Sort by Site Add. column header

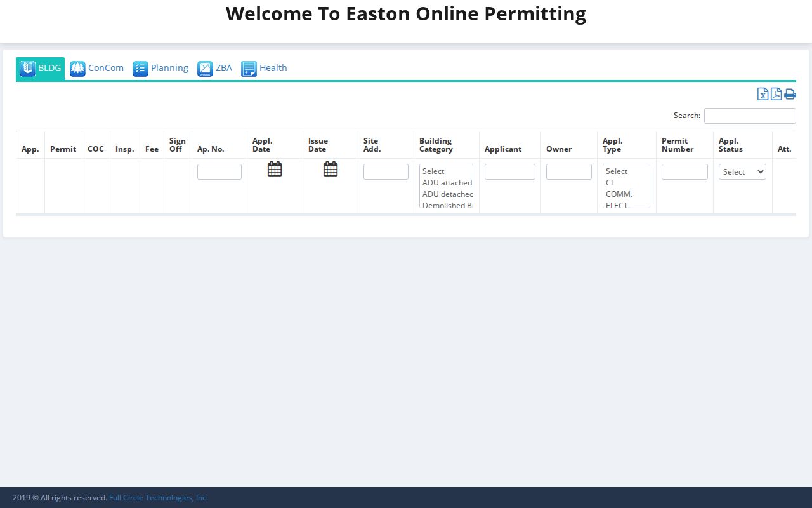tap(386, 145)
